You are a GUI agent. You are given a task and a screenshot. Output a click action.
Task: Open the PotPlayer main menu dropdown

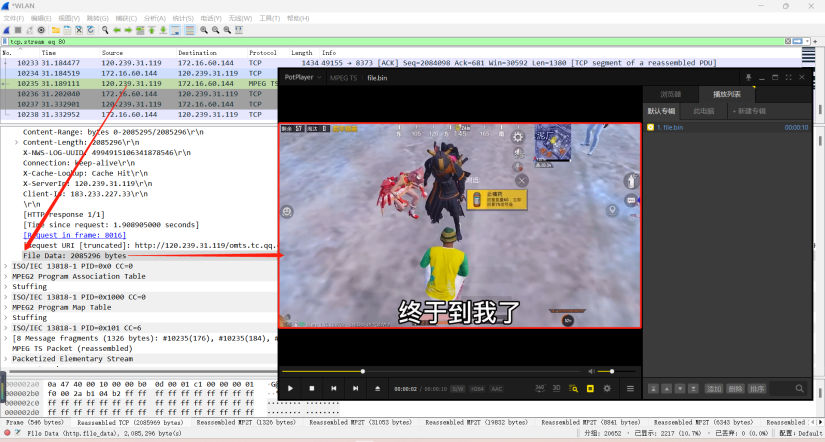click(303, 77)
